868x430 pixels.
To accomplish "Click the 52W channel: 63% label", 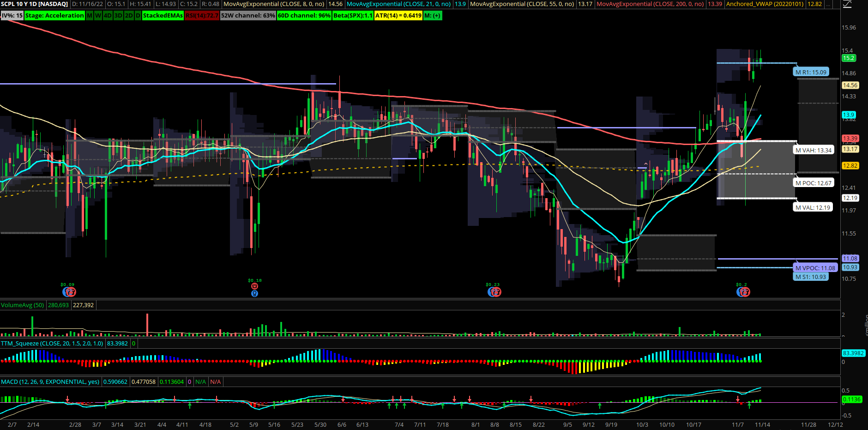I will [248, 15].
